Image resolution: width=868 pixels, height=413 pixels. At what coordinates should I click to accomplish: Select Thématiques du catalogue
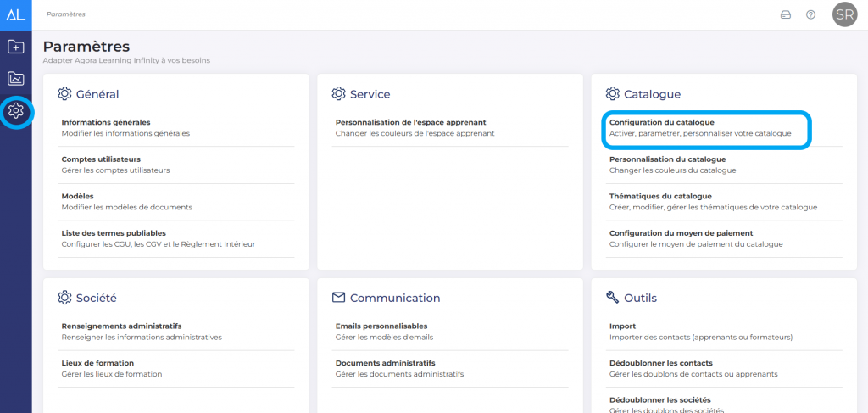661,196
